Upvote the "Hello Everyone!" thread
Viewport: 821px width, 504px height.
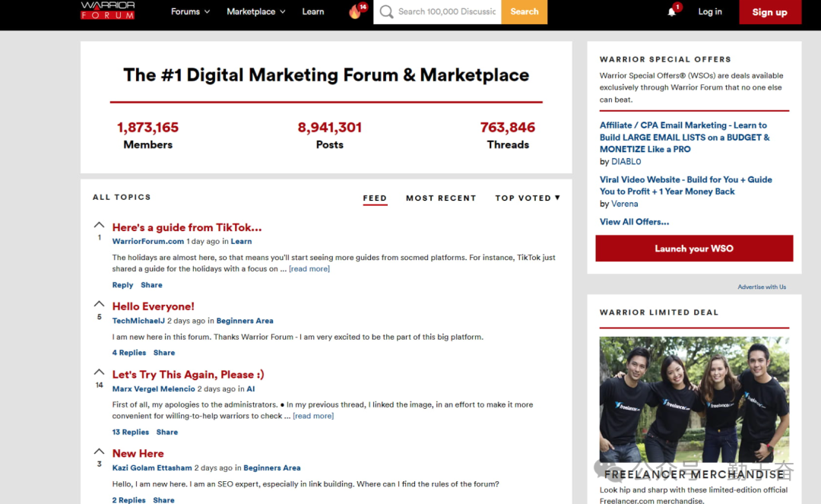pos(99,304)
